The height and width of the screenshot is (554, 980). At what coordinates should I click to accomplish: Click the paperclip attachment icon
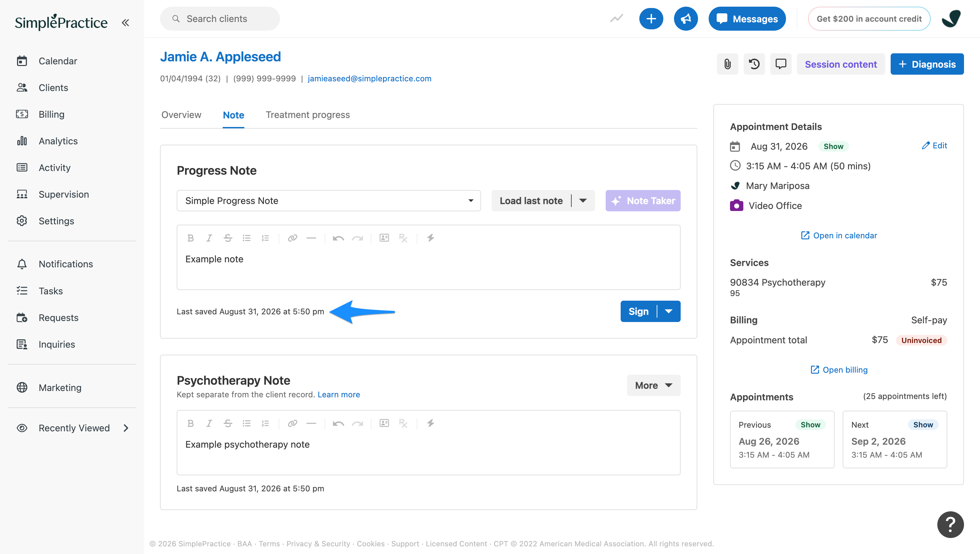[x=727, y=64]
